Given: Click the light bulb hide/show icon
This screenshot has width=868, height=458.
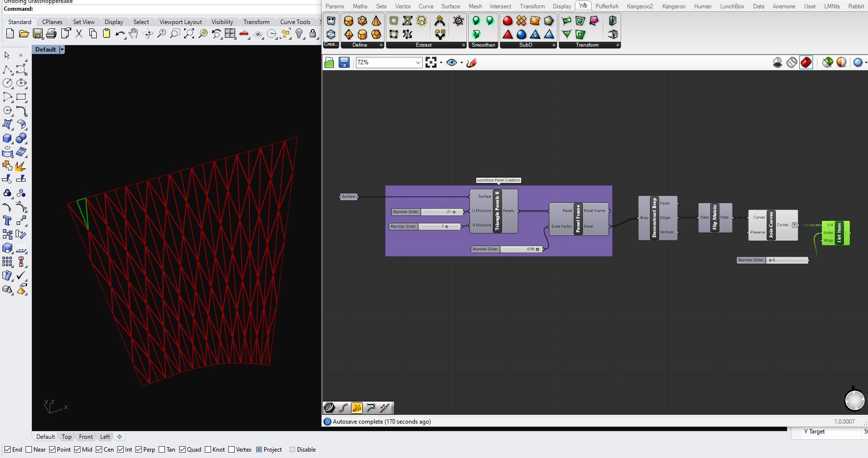Looking at the screenshot, I should click(299, 33).
